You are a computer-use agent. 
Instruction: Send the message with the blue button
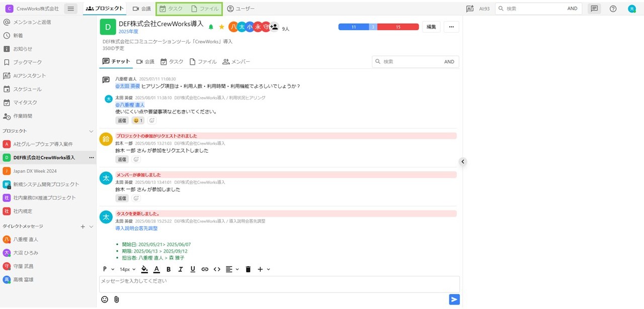(454, 299)
